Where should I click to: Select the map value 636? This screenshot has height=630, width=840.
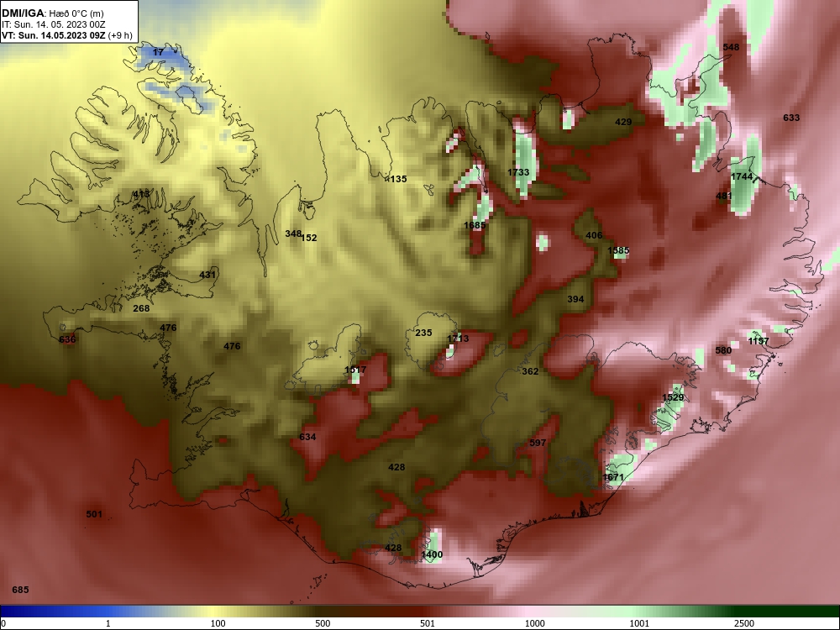67,339
